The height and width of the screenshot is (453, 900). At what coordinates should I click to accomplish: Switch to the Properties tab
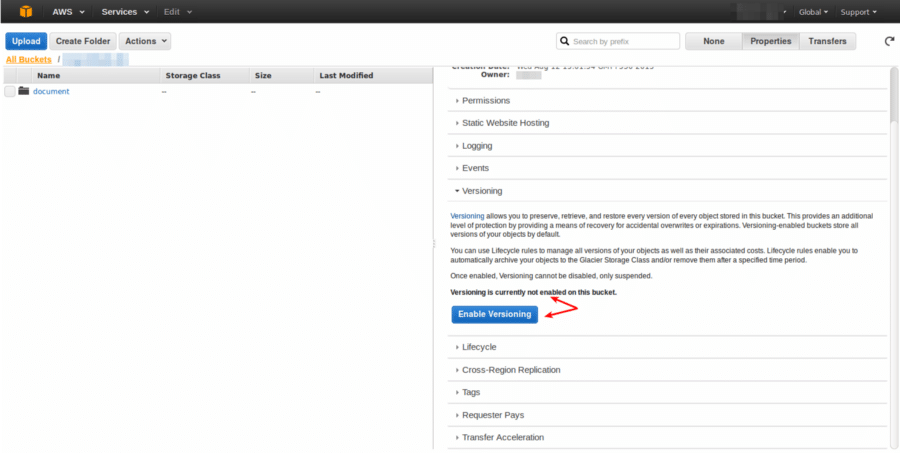point(770,41)
